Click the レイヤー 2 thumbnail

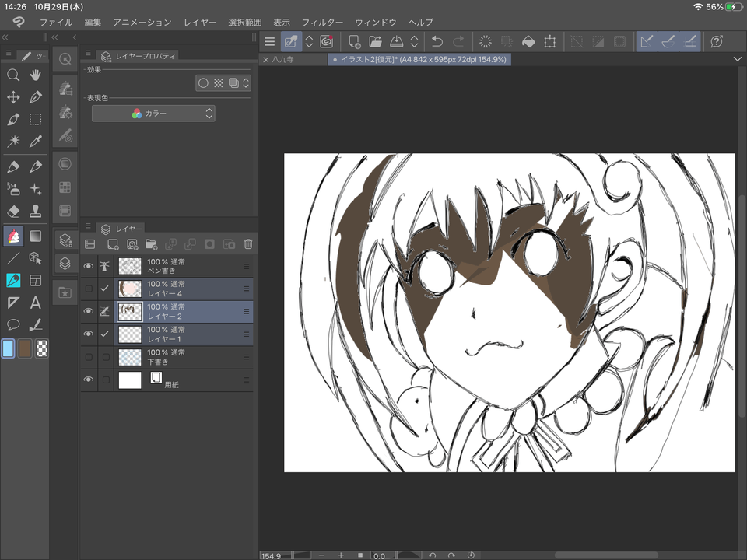coord(129,311)
